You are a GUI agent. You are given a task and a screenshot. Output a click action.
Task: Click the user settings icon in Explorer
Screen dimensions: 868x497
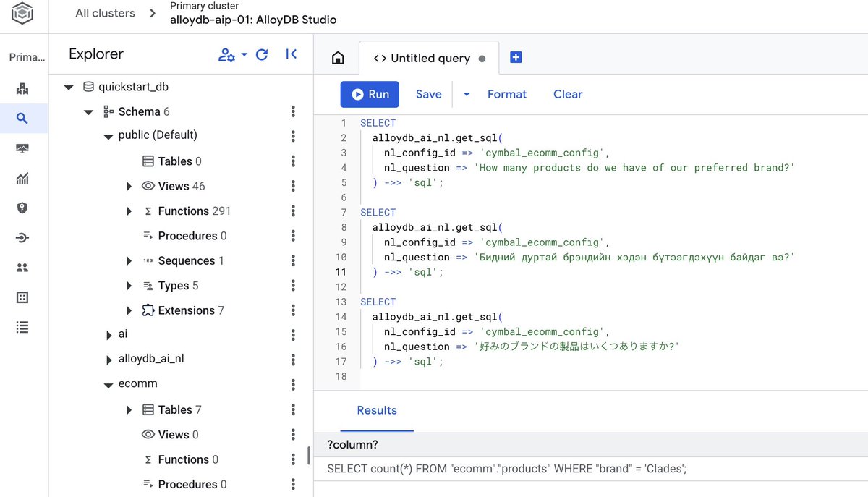coord(226,55)
